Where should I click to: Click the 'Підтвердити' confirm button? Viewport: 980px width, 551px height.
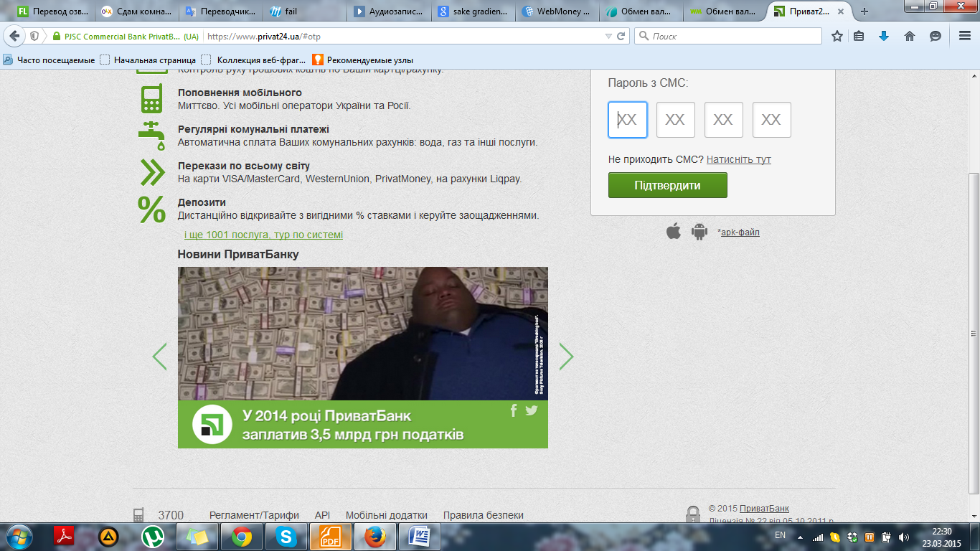point(667,185)
